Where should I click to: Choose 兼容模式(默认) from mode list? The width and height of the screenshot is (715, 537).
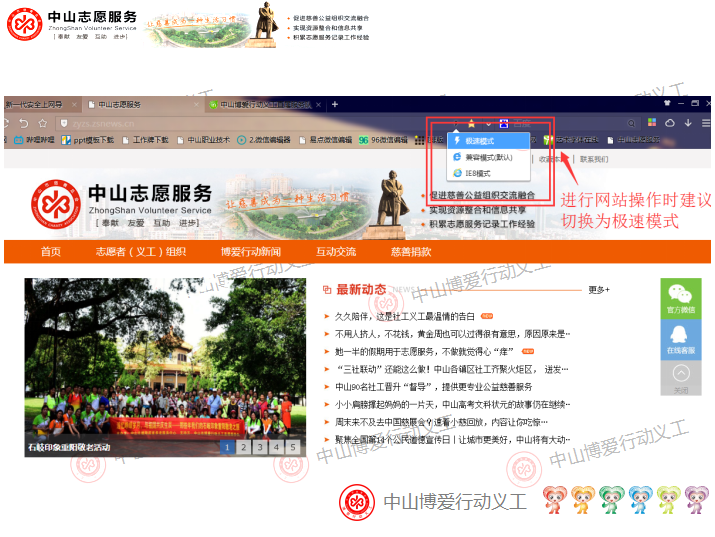pyautogui.click(x=488, y=157)
